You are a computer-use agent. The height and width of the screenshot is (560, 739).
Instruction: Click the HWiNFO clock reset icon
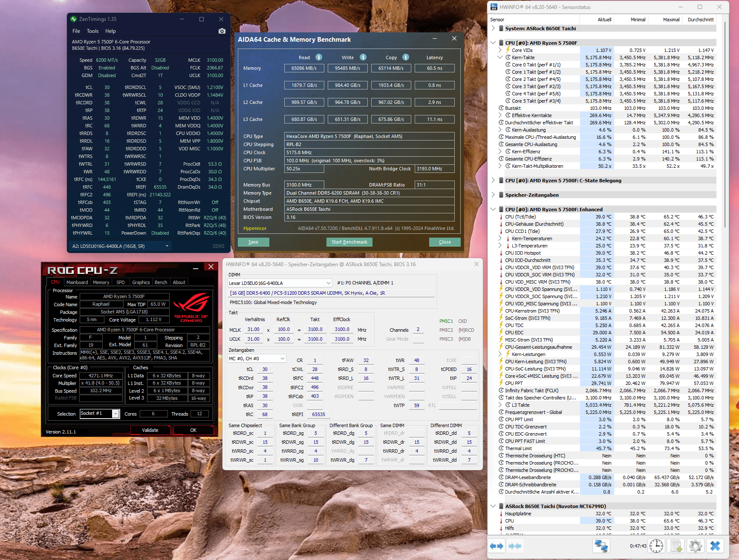[x=656, y=546]
